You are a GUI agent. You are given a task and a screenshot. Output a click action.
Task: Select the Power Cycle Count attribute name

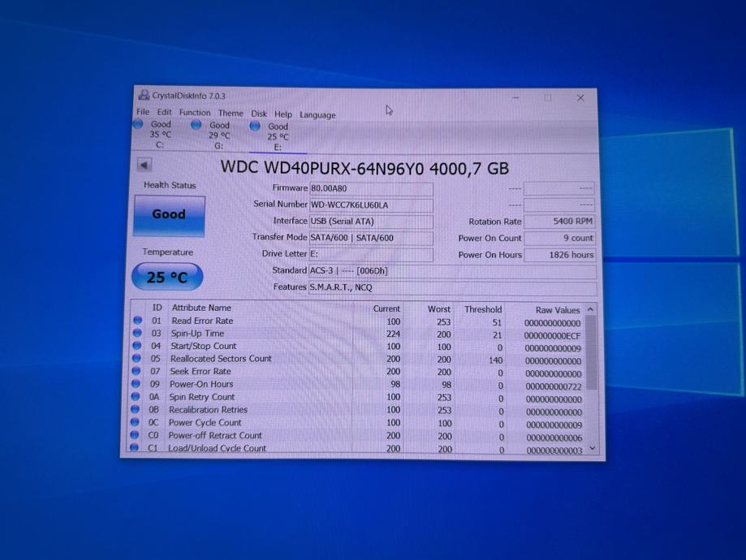(205, 423)
